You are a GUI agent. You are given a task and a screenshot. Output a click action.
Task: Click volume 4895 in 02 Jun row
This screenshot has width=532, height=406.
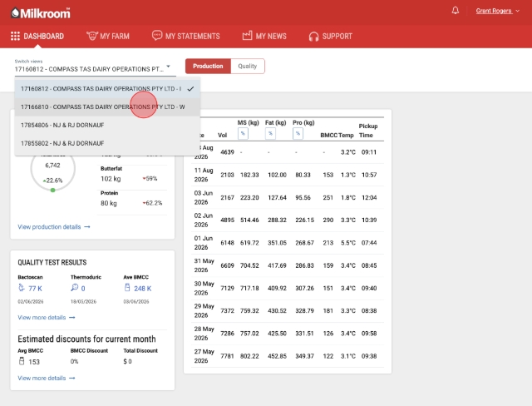tap(227, 220)
